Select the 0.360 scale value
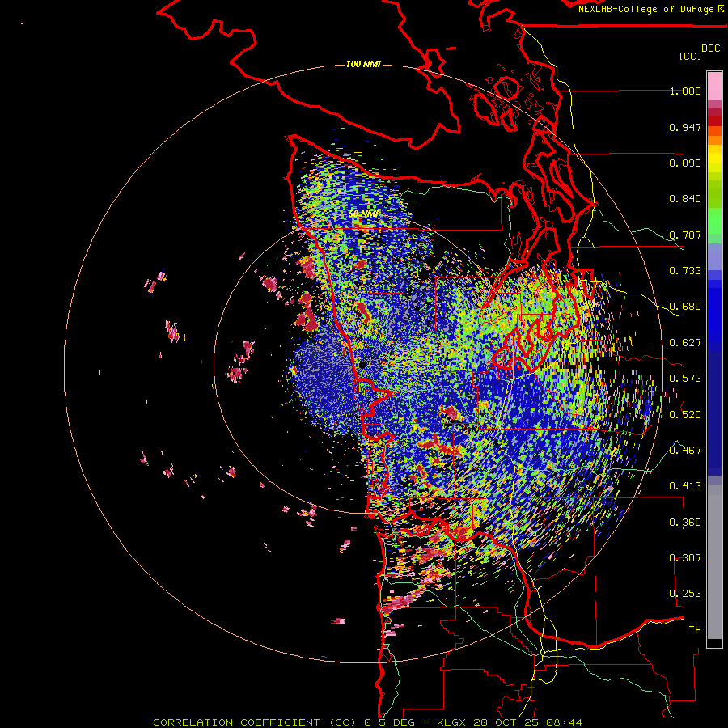 685,523
